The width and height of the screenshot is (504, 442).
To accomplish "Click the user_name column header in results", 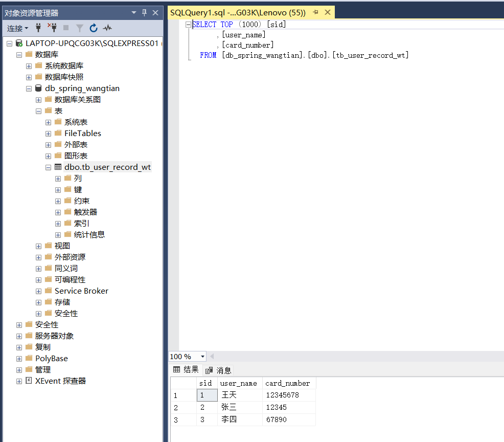I will (x=240, y=383).
